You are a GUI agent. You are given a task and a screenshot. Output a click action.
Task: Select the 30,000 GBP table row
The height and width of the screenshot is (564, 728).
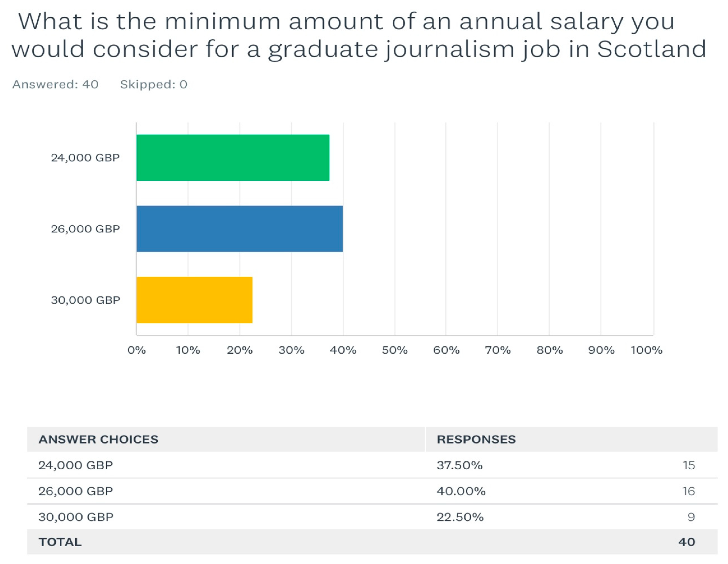click(x=372, y=517)
